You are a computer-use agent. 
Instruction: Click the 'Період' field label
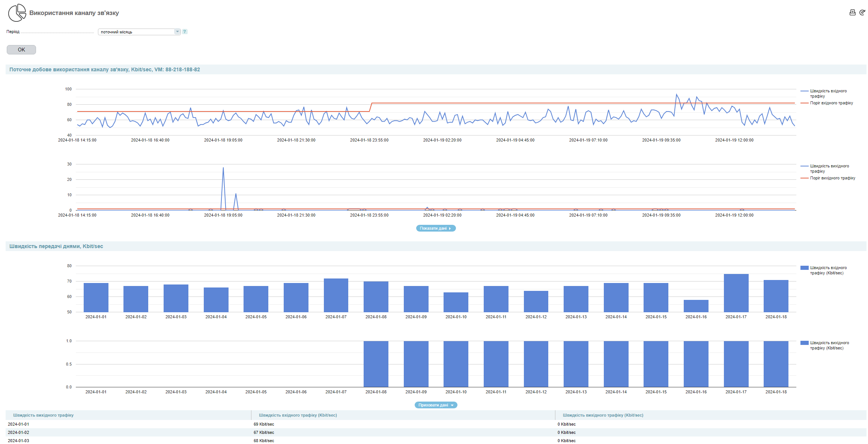click(x=13, y=32)
